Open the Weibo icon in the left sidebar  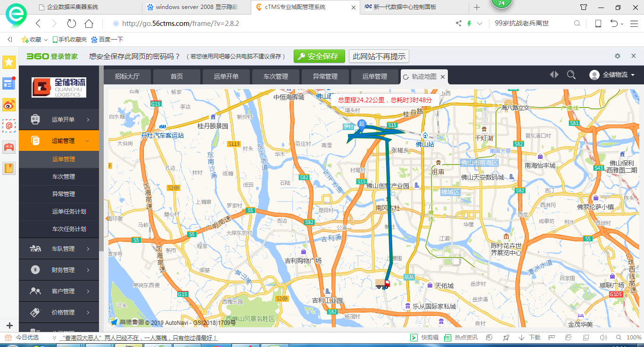point(9,105)
